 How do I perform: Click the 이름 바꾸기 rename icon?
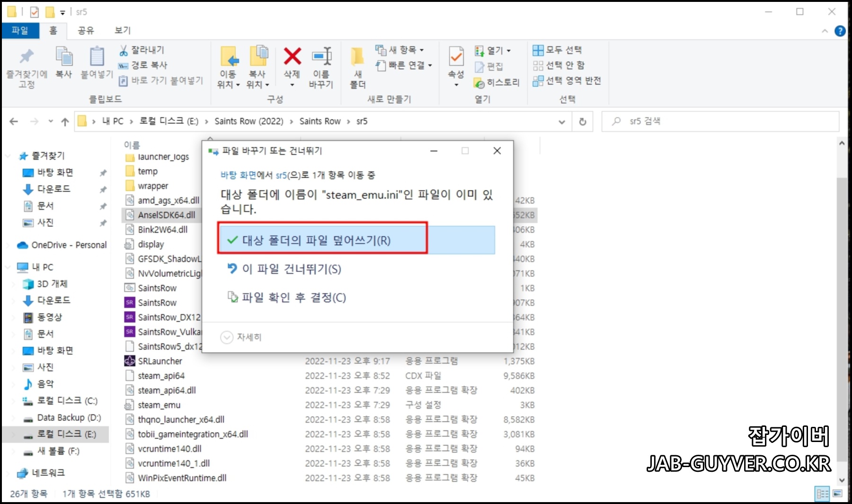point(322,56)
